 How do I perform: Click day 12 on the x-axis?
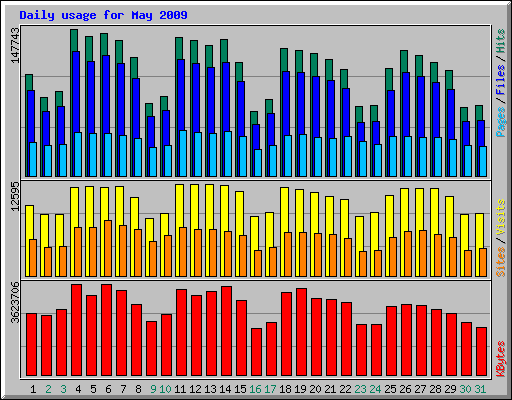[195, 389]
